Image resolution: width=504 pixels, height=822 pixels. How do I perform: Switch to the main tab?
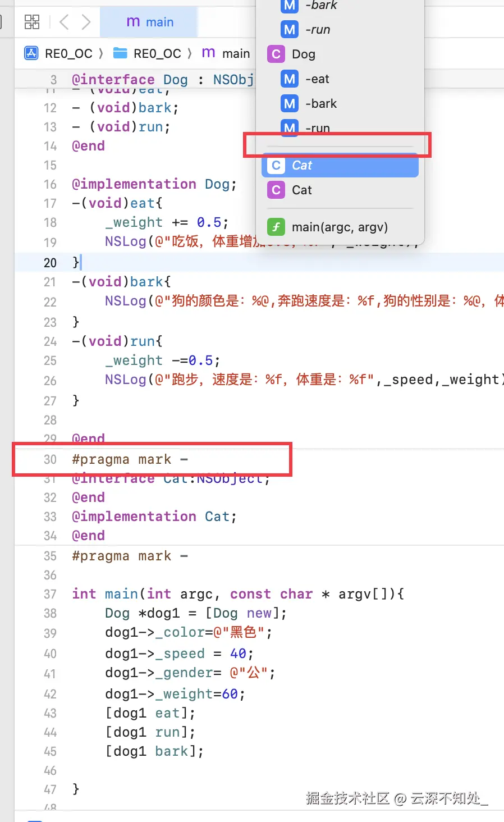coord(149,22)
